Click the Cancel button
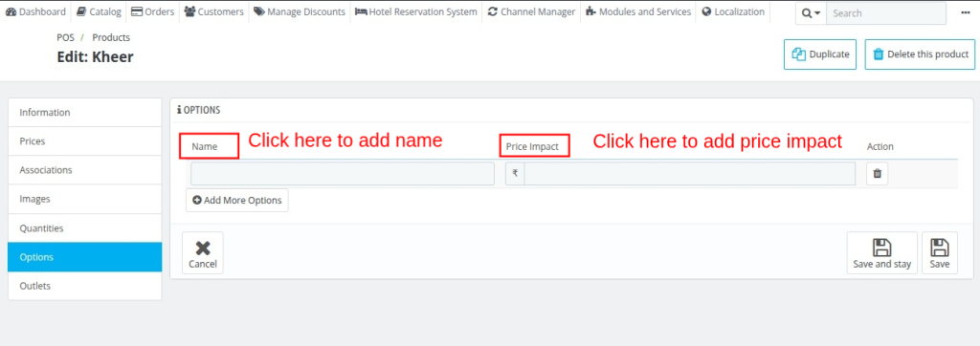This screenshot has width=980, height=346. [203, 253]
